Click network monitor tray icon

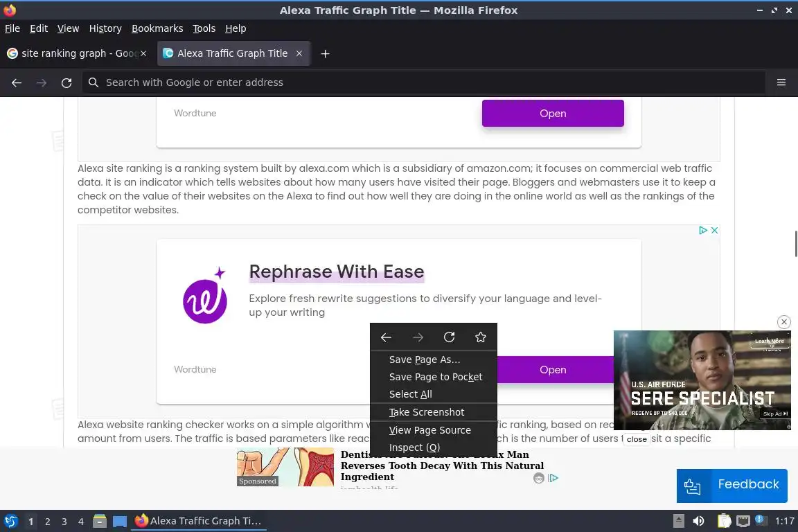tap(743, 521)
